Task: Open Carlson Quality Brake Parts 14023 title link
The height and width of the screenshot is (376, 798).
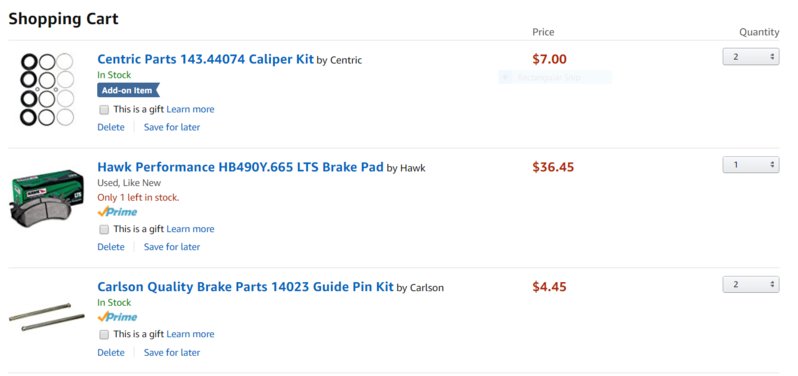Action: (x=245, y=287)
